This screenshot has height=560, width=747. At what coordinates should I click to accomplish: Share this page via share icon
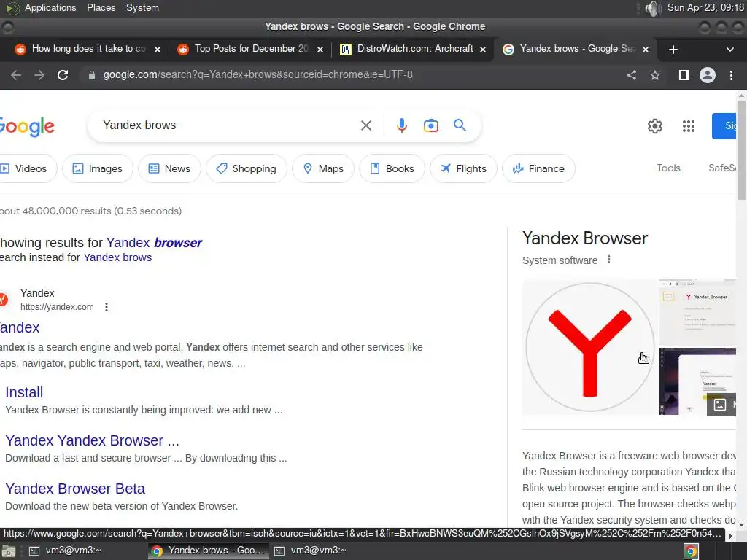tap(632, 75)
